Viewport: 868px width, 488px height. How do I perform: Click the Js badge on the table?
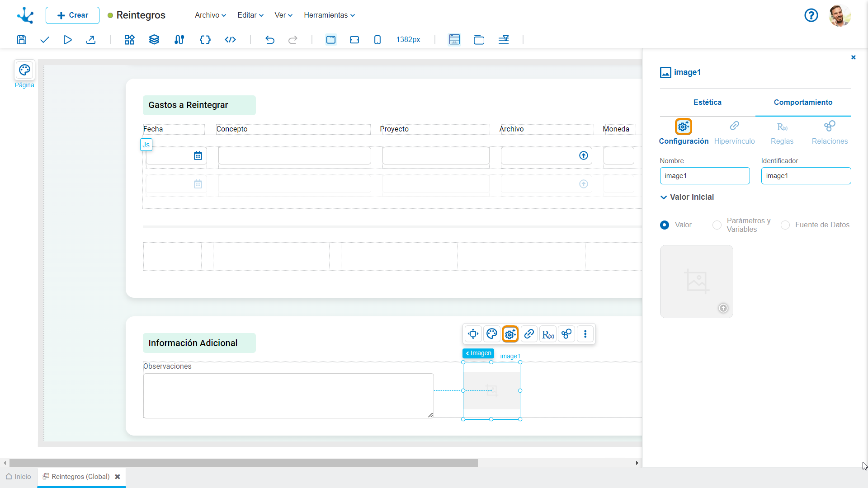point(146,145)
